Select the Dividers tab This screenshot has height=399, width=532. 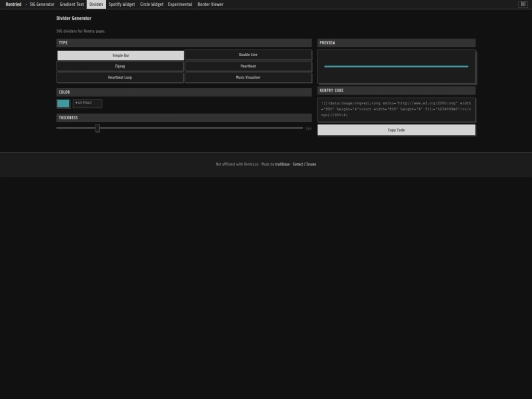pyautogui.click(x=97, y=4)
